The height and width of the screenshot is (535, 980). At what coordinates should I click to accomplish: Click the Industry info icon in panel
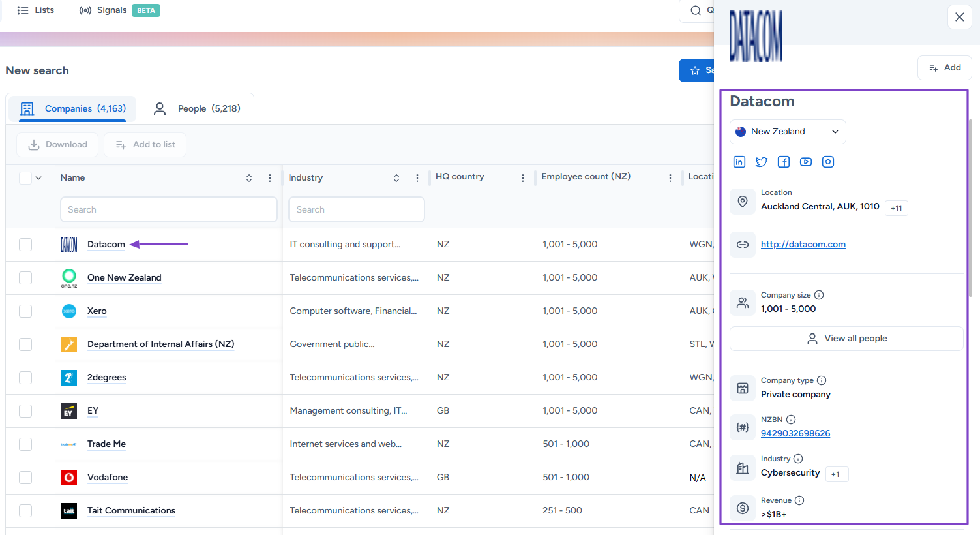[x=798, y=459]
